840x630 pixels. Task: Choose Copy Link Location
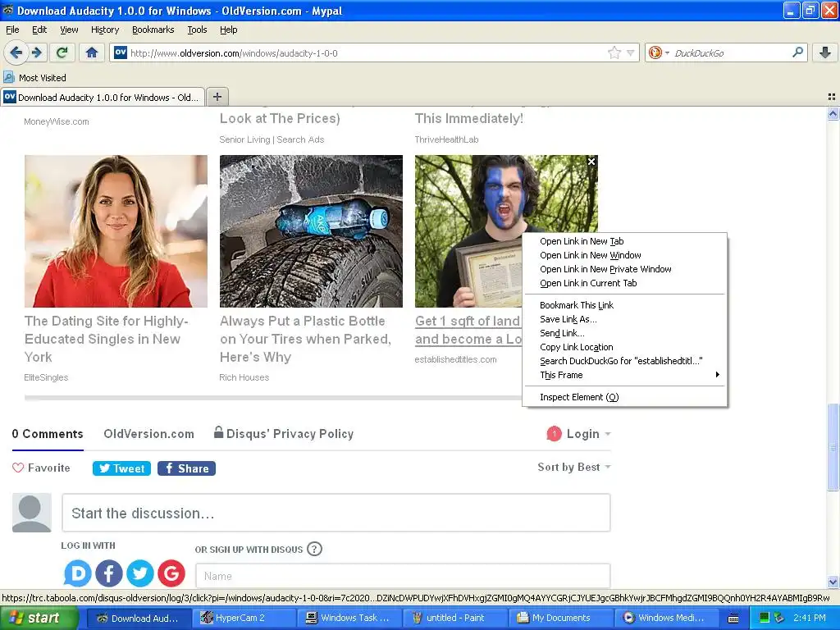click(625, 347)
